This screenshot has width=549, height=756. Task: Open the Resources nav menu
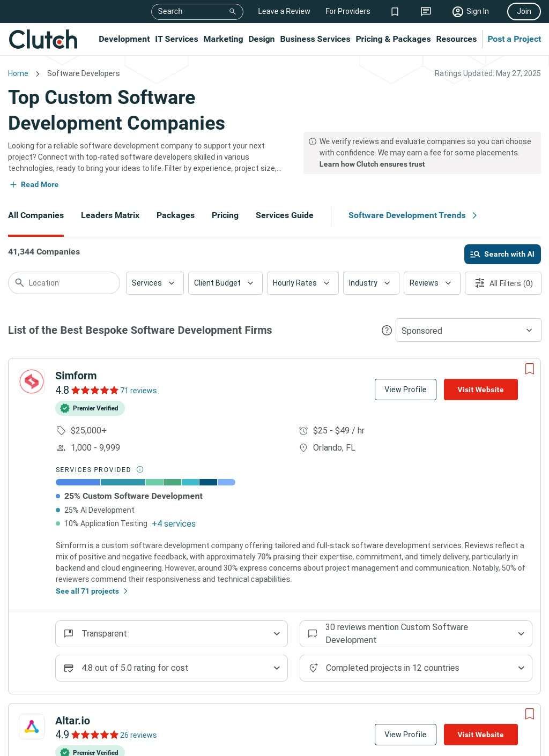456,39
